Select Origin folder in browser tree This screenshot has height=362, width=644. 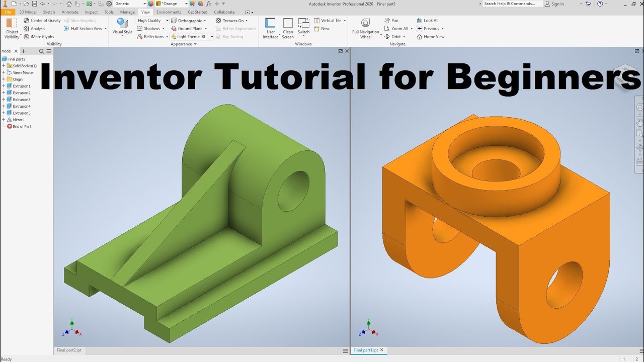coord(15,79)
